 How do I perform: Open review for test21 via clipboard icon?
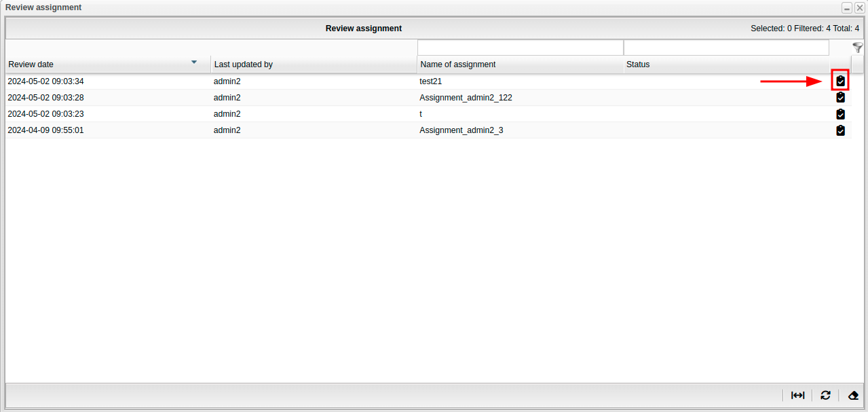[840, 81]
